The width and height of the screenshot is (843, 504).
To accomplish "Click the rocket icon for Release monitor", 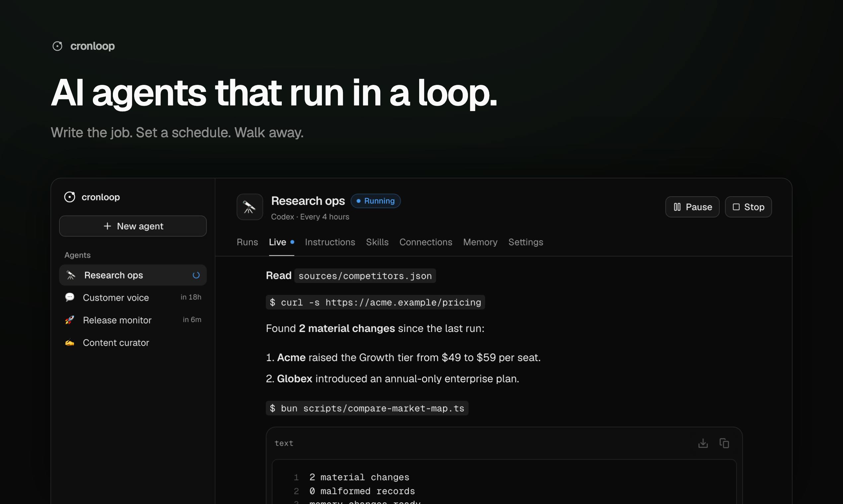I will pyautogui.click(x=70, y=320).
